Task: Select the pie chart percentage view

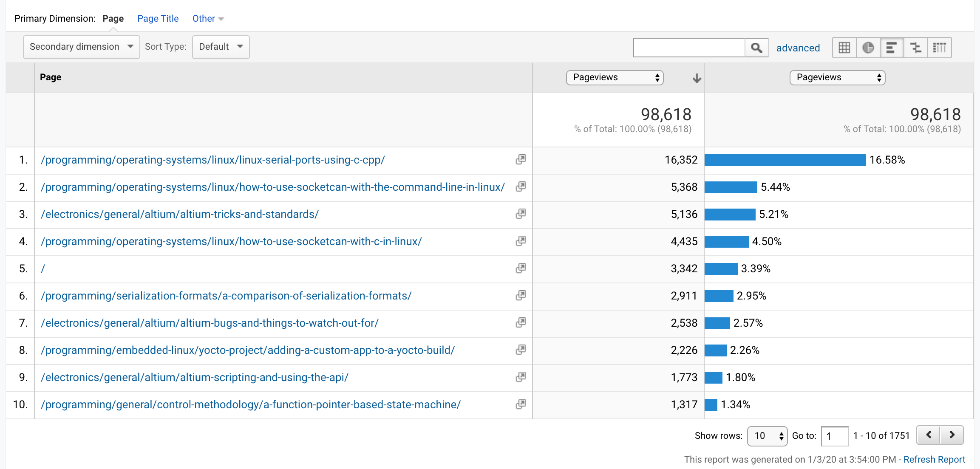Action: click(x=868, y=48)
